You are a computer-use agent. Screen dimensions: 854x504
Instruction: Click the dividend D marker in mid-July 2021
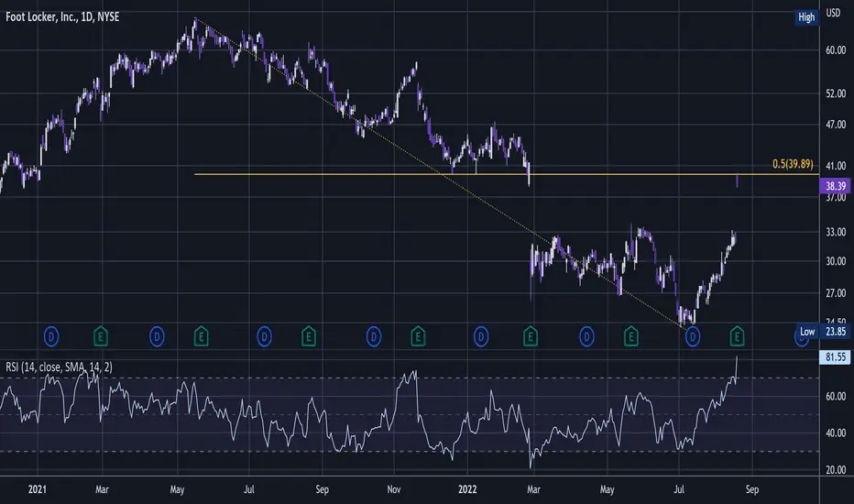pyautogui.click(x=264, y=336)
